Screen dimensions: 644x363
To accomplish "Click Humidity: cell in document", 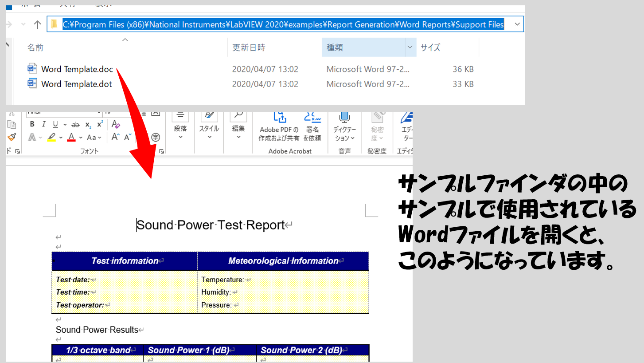I will pos(216,292).
